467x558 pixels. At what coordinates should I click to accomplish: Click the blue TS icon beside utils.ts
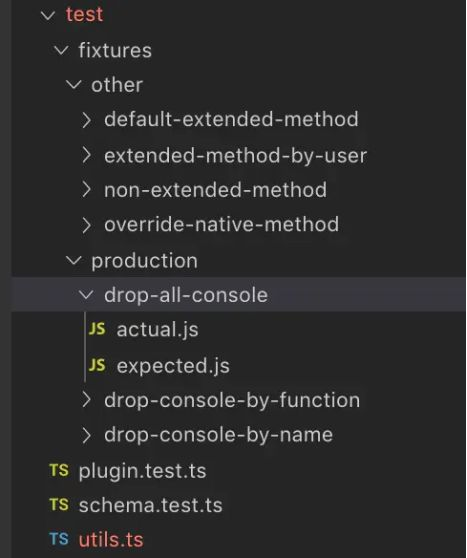pos(59,539)
